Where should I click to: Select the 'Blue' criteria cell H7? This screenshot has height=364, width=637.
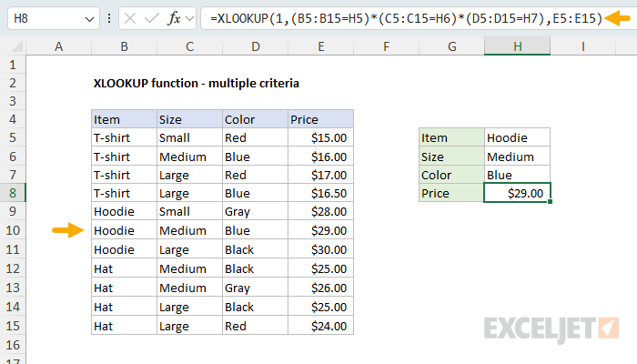(x=518, y=175)
